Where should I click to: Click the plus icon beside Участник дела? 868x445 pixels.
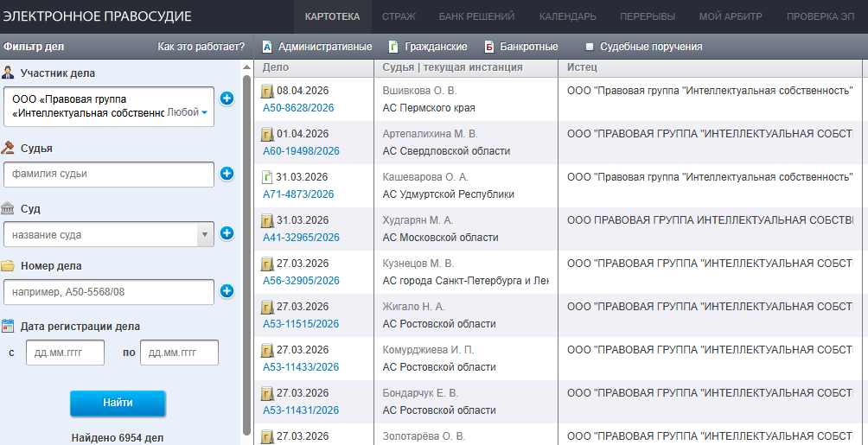[227, 99]
